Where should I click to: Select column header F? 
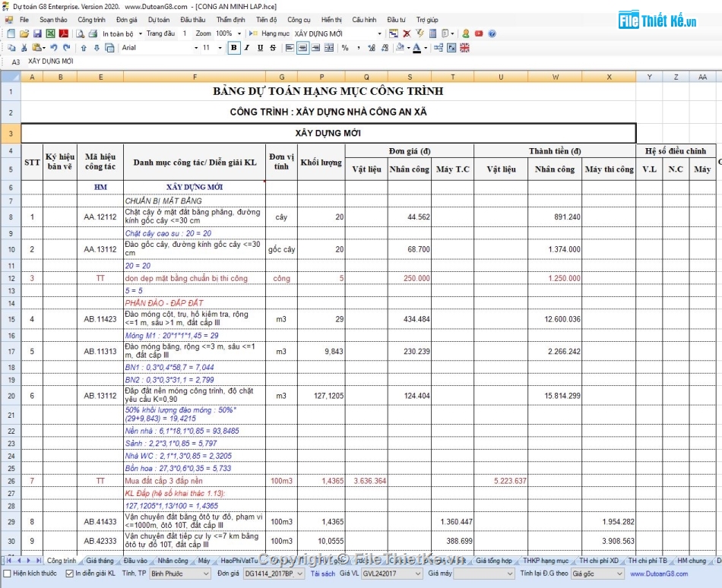(x=195, y=77)
